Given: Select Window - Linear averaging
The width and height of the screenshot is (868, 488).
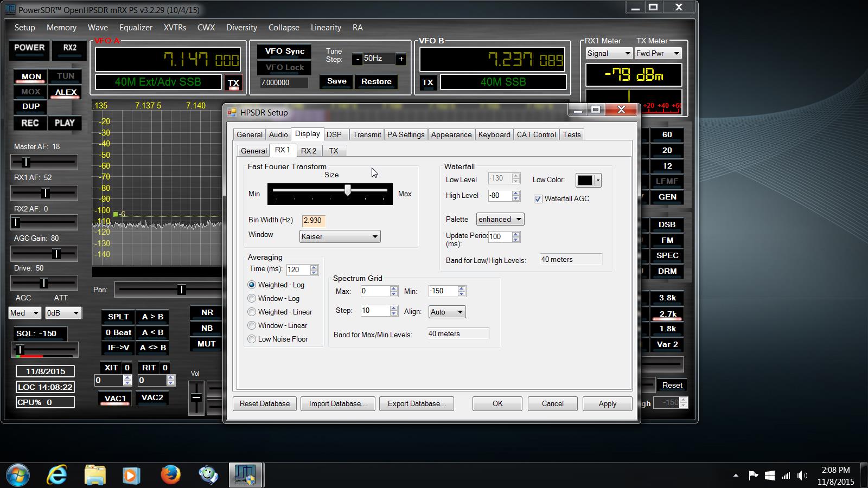Looking at the screenshot, I should point(252,325).
